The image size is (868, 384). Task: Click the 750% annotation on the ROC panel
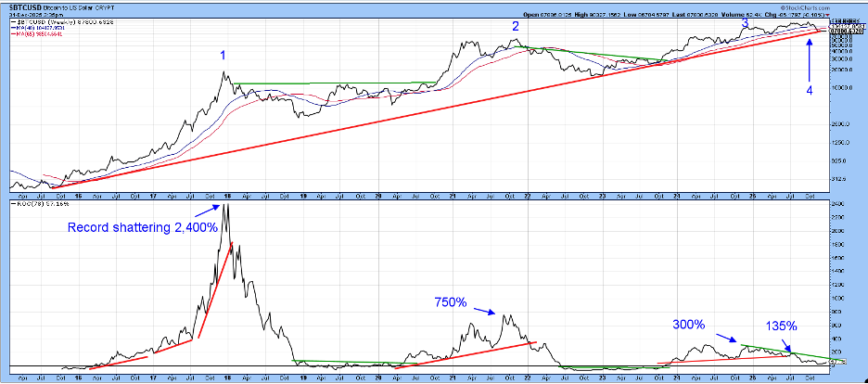pos(452,301)
